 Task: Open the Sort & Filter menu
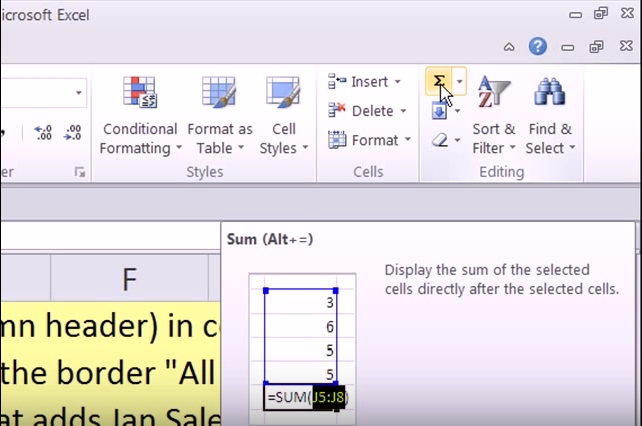point(494,115)
